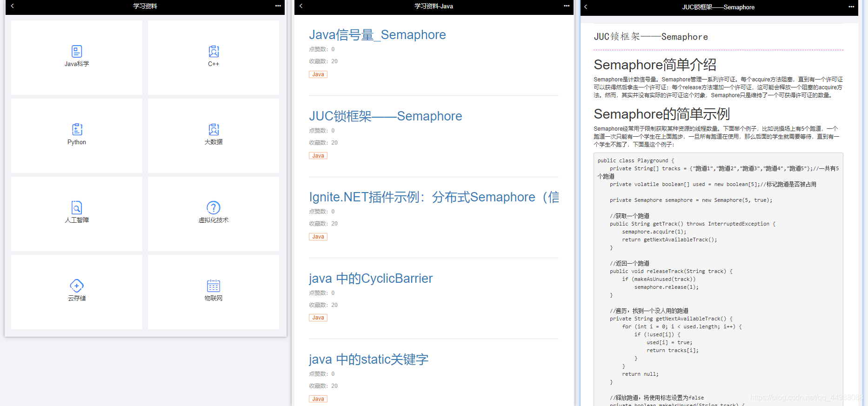Open article Ignite.NET插件示例：分布式Semaphore

click(434, 197)
